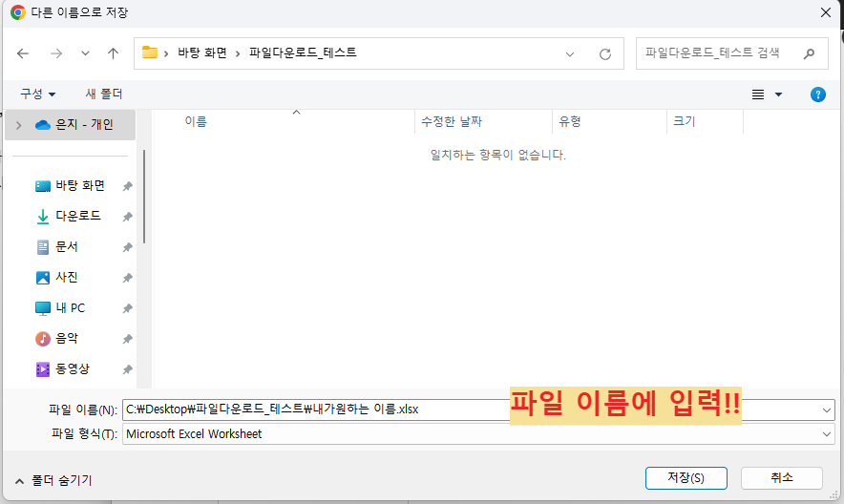Click the search magnifier icon
This screenshot has height=504, width=844.
[x=809, y=53]
